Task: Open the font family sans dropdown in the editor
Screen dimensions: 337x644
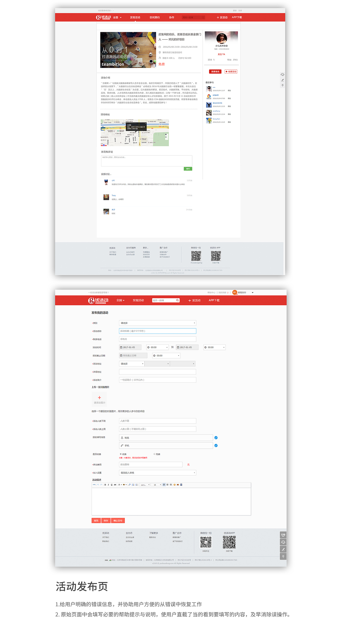Action: click(x=145, y=485)
